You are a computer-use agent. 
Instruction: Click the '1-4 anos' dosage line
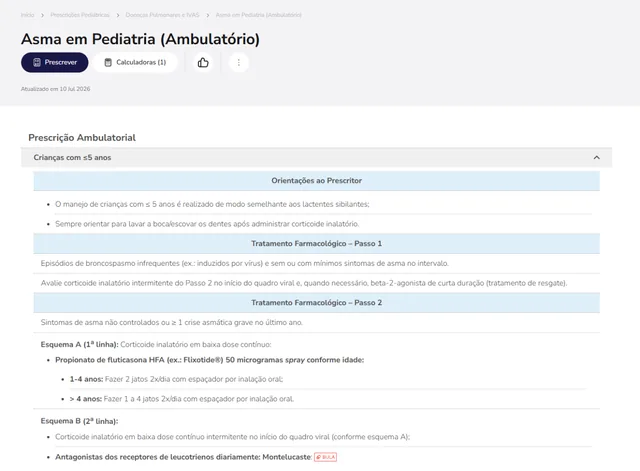[176, 379]
